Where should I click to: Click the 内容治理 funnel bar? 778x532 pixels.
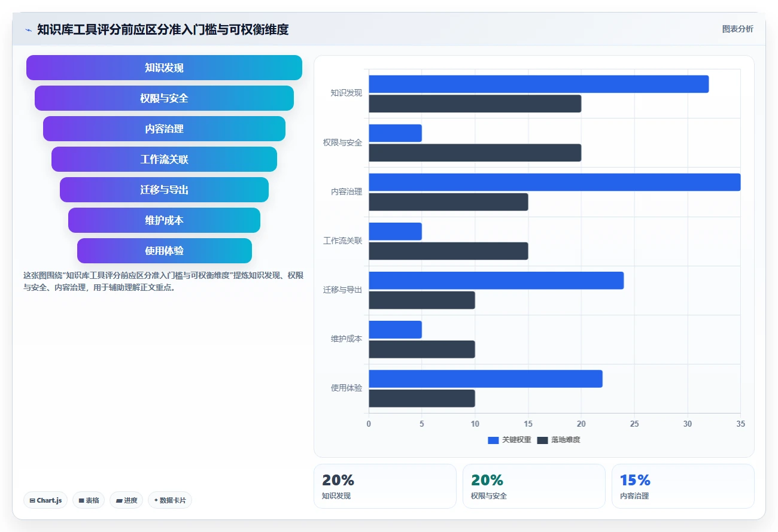164,129
